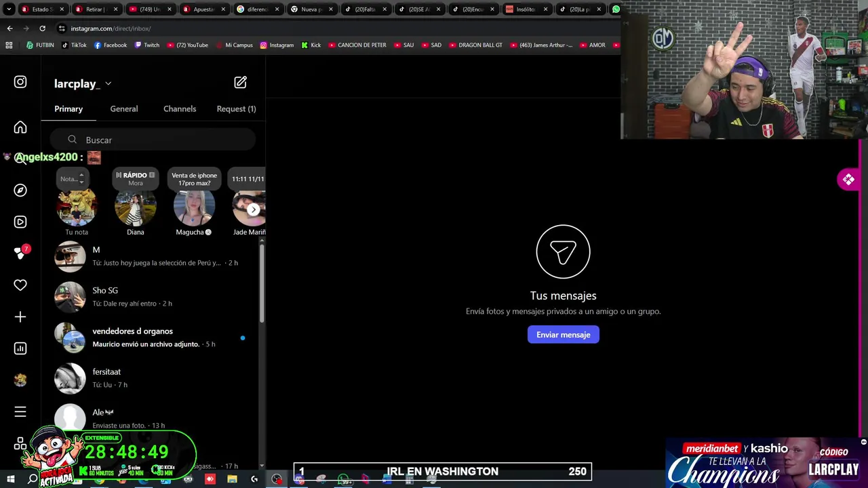The height and width of the screenshot is (488, 868).
Task: Start new message with compose icon
Action: 241,82
